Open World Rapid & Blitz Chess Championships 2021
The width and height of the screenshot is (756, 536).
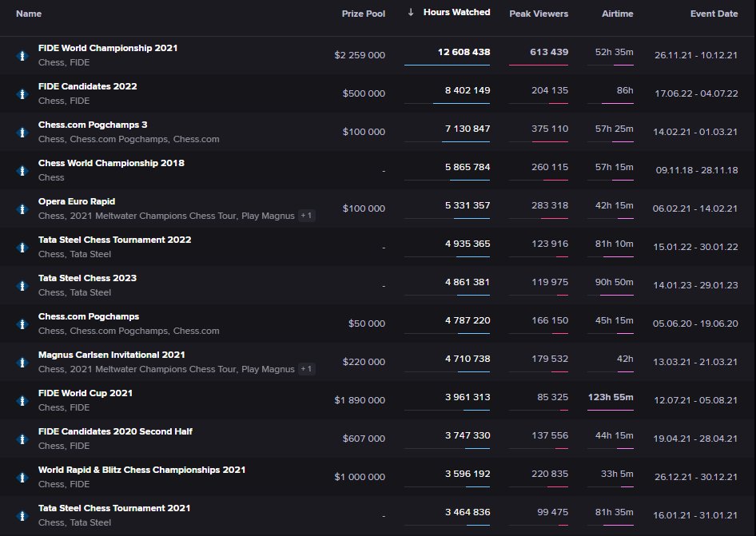(141, 470)
